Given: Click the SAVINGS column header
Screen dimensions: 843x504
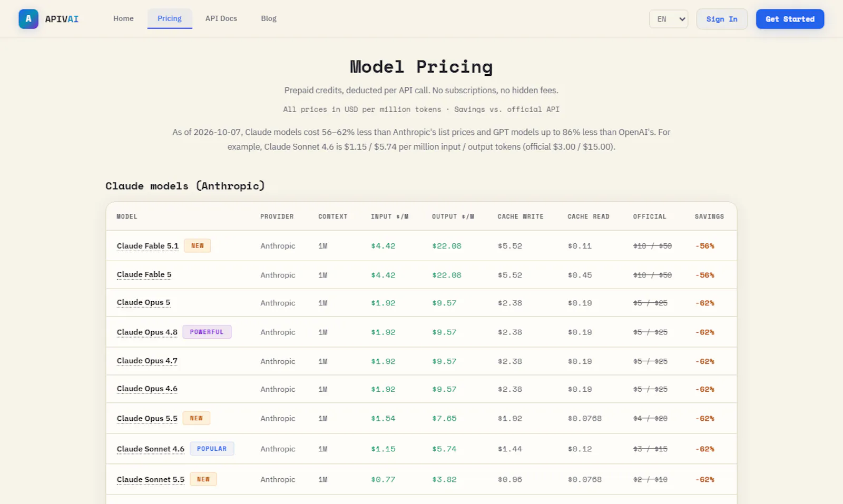Looking at the screenshot, I should [709, 216].
